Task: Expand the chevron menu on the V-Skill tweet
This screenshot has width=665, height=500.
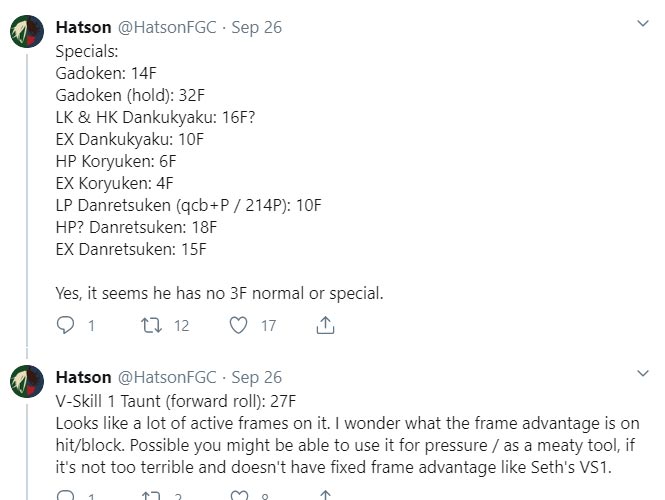Action: [642, 372]
